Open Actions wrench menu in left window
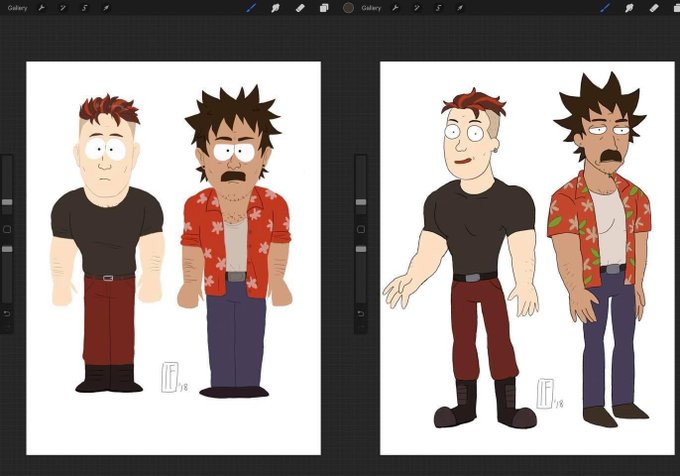This screenshot has height=476, width=680. coord(41,8)
